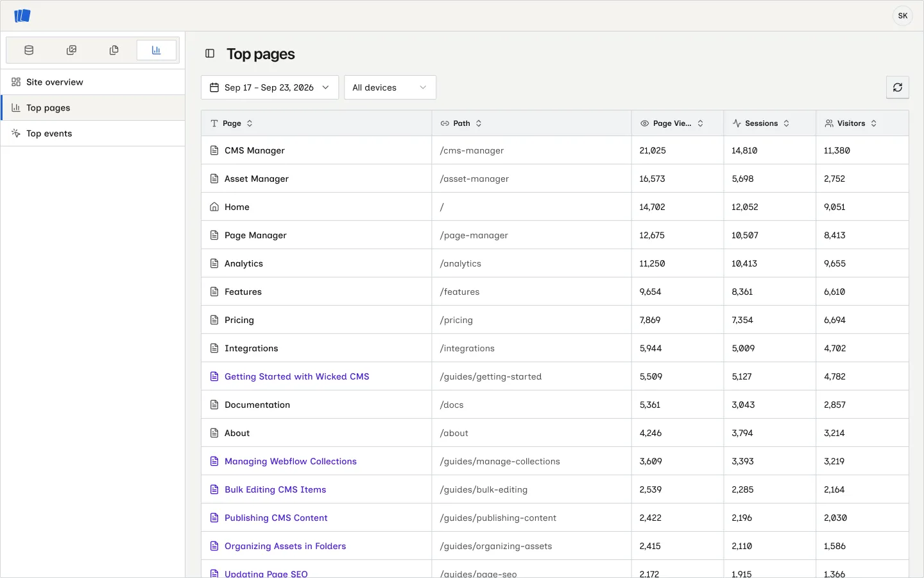Click the page icon beside CMS Manager

pos(214,150)
